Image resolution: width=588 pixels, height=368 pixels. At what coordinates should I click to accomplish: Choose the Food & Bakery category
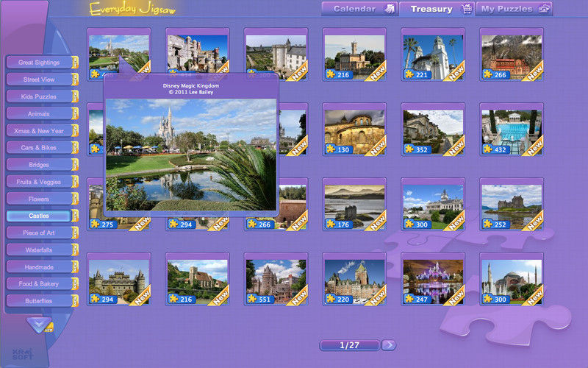point(39,284)
